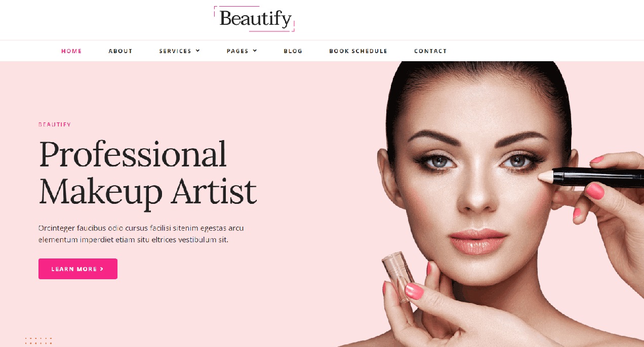The width and height of the screenshot is (644, 347).
Task: Click the Orcinteger faucibus description paragraph
Action: point(141,234)
